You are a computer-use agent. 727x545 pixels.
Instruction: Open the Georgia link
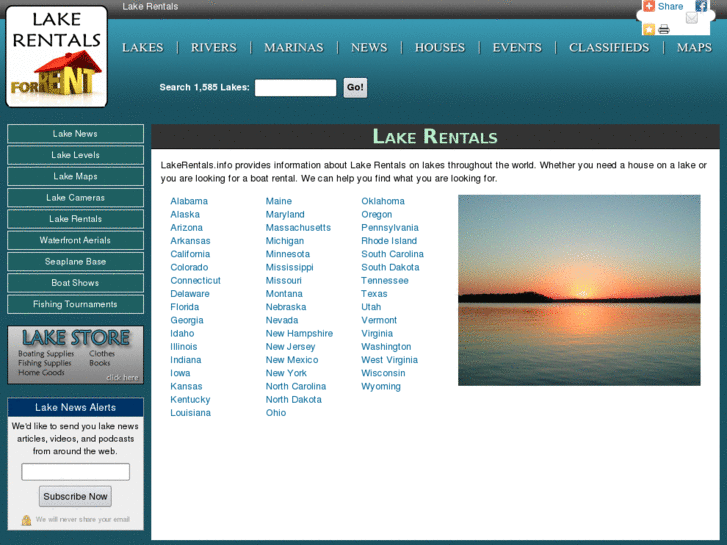pyautogui.click(x=187, y=320)
